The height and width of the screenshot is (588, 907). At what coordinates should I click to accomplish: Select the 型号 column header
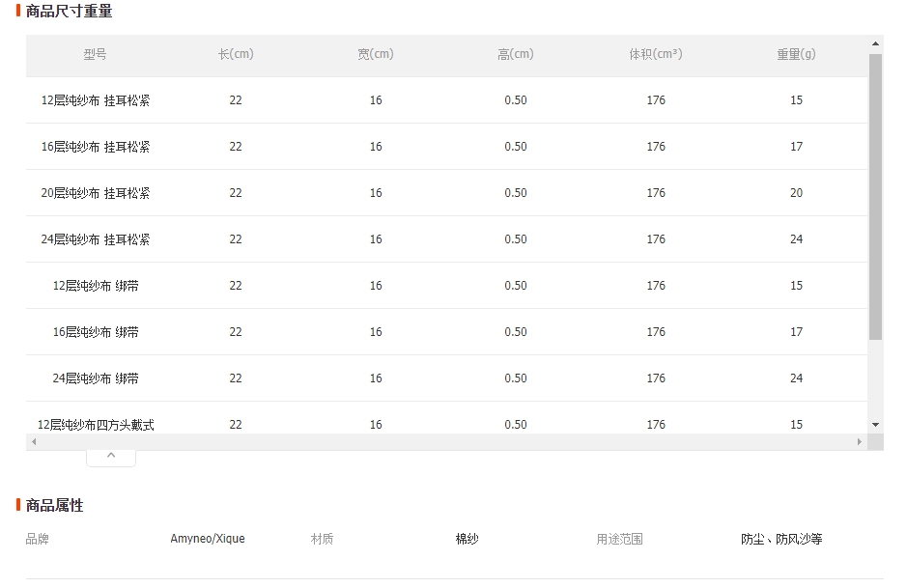click(96, 54)
